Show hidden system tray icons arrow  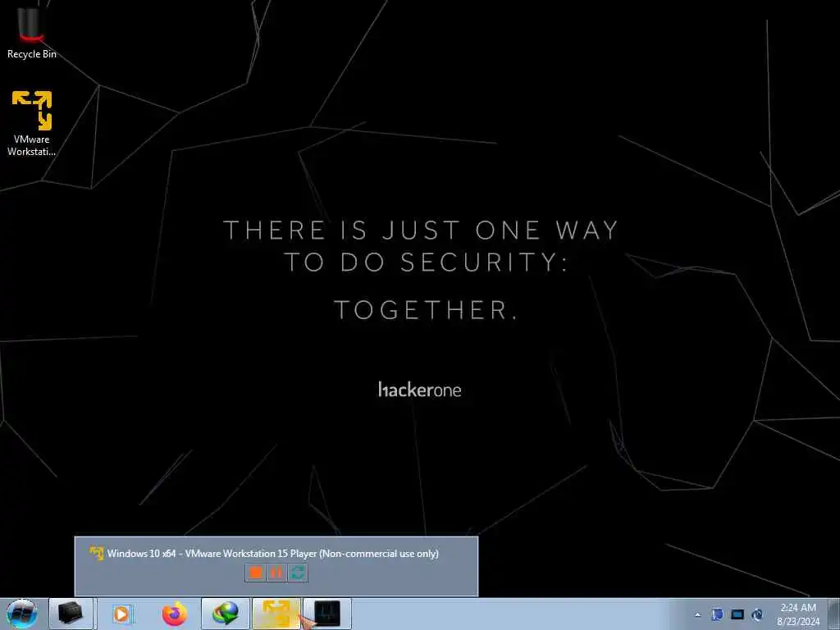(x=697, y=614)
